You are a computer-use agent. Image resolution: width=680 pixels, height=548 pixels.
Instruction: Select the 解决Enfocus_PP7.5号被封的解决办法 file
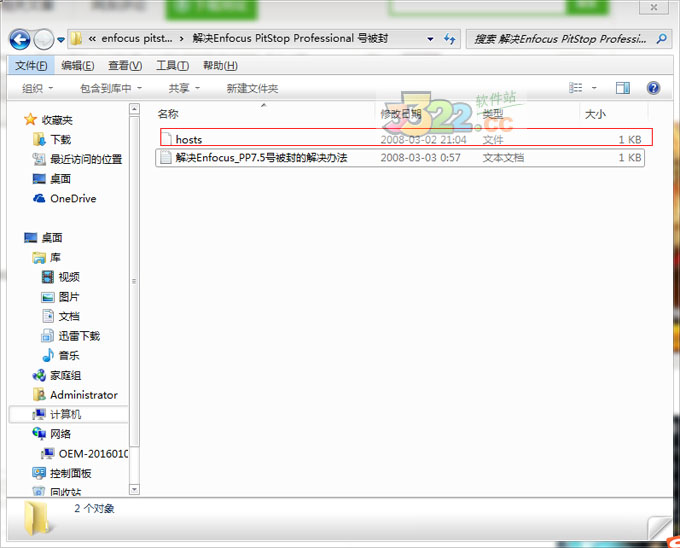(x=399, y=157)
